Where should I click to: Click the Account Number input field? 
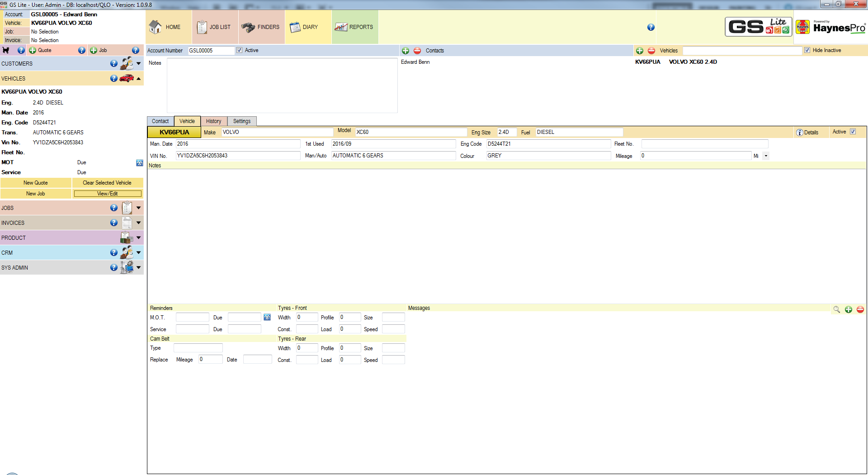211,51
